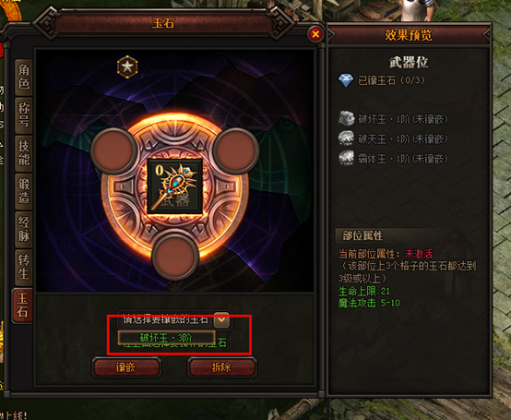Open the jade selection dropdown arrow
Viewport: 511px width, 420px height.
[x=221, y=320]
